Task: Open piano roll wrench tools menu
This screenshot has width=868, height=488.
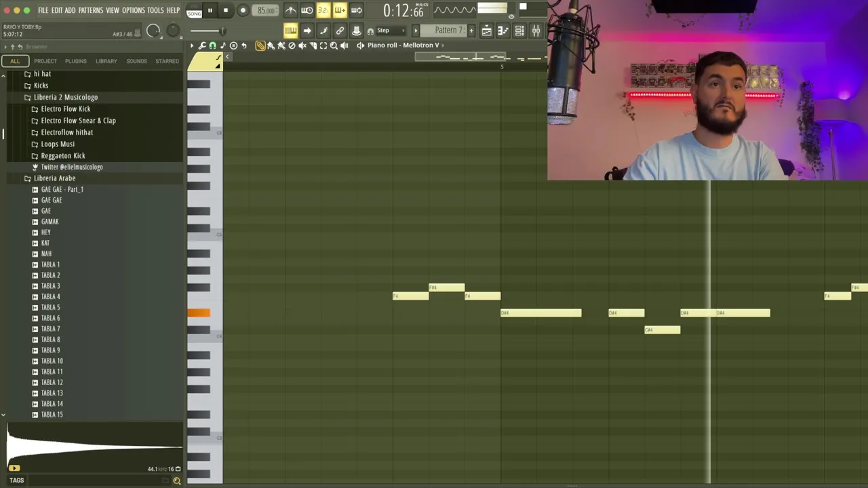Action: coord(202,45)
